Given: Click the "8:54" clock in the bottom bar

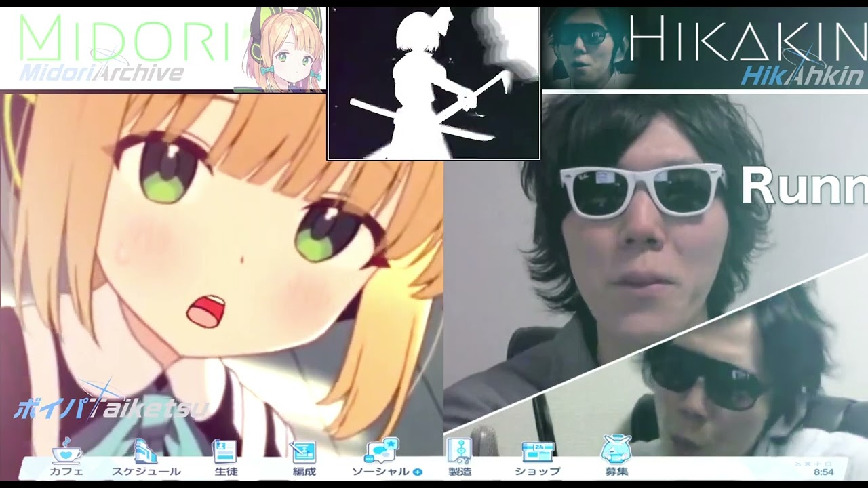Looking at the screenshot, I should (x=823, y=472).
